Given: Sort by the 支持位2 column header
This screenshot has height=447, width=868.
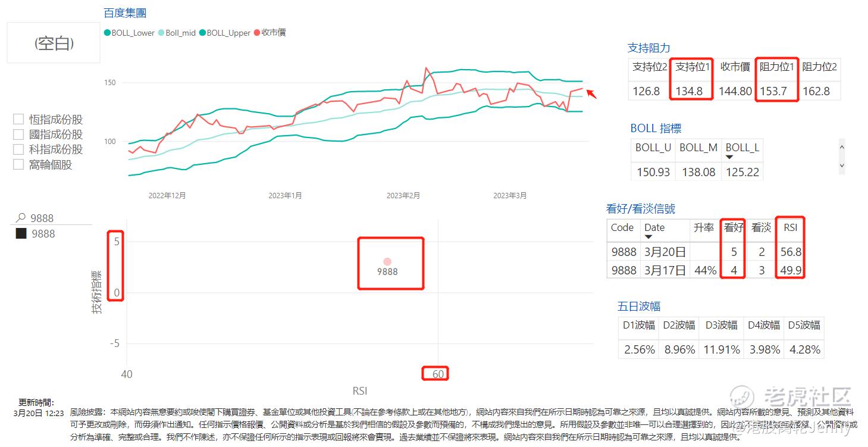Looking at the screenshot, I should (x=650, y=67).
